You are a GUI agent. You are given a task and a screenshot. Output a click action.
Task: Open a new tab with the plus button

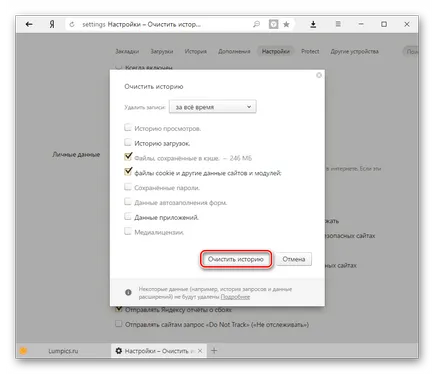pos(214,350)
